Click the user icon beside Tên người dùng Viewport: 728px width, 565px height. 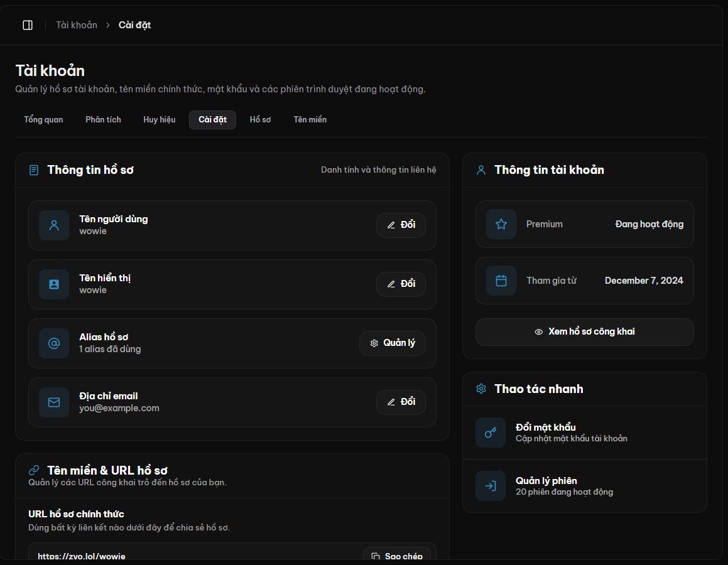point(54,225)
